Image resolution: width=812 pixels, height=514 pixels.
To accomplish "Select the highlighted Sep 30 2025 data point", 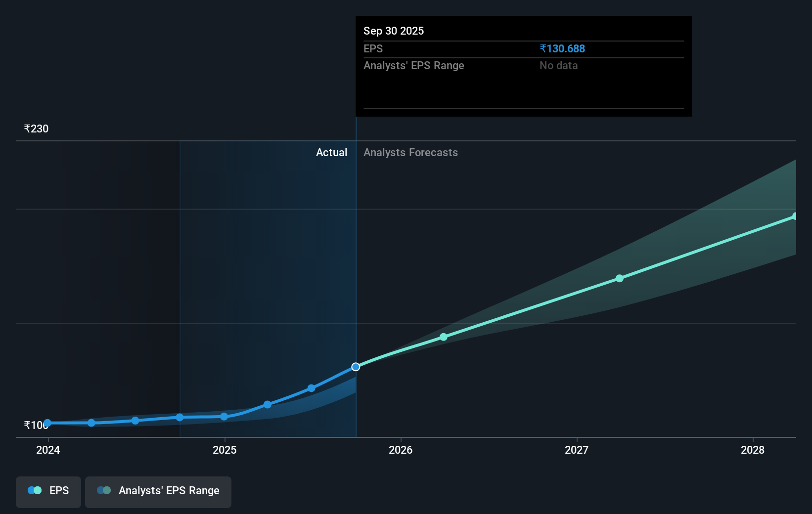I will click(x=356, y=367).
